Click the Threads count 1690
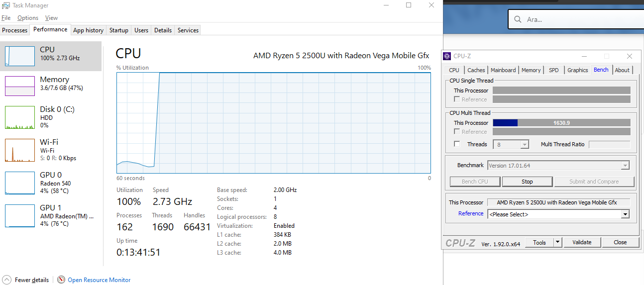This screenshot has height=285, width=644. click(163, 227)
